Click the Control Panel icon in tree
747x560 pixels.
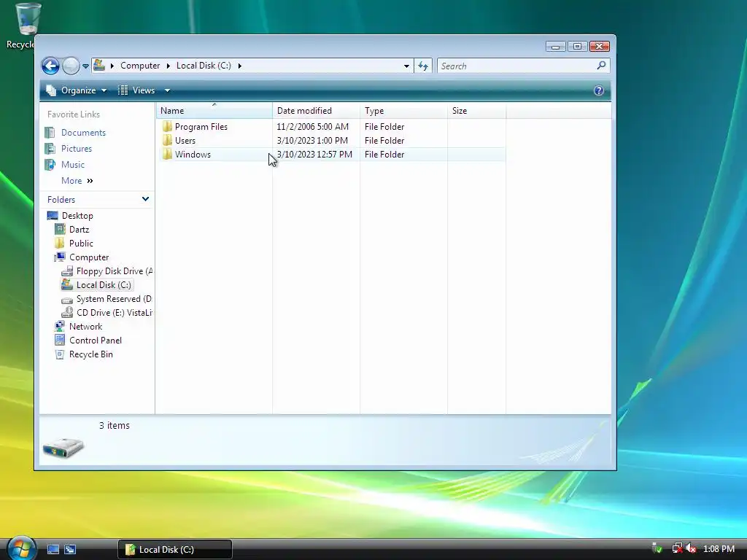point(60,341)
